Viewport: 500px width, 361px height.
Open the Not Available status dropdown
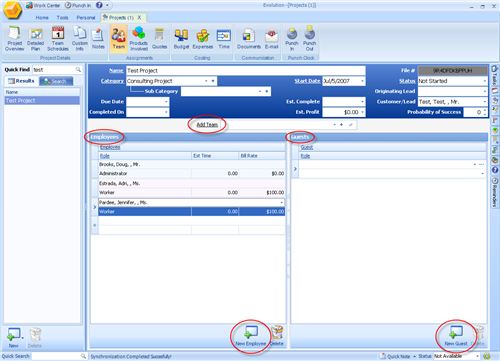(477, 356)
